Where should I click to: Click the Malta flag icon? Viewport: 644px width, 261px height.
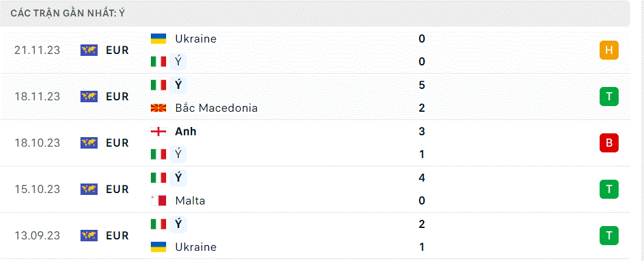[x=158, y=201]
